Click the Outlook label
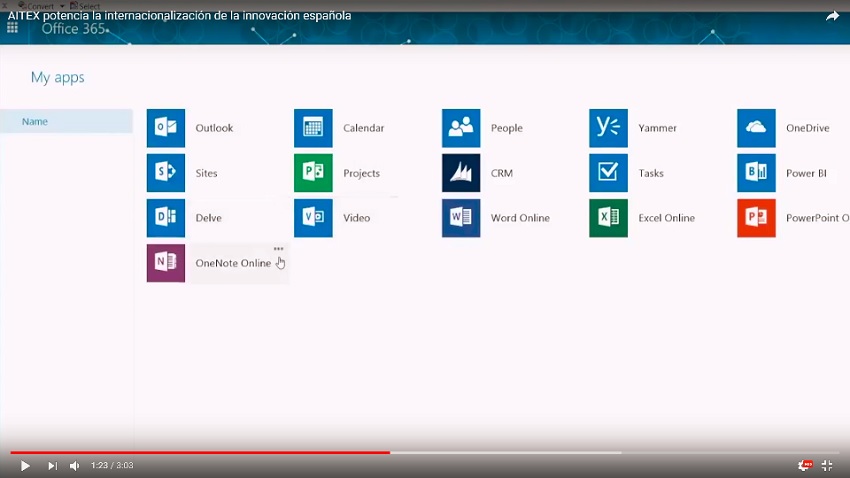Screen dimensions: 850x478 point(214,128)
